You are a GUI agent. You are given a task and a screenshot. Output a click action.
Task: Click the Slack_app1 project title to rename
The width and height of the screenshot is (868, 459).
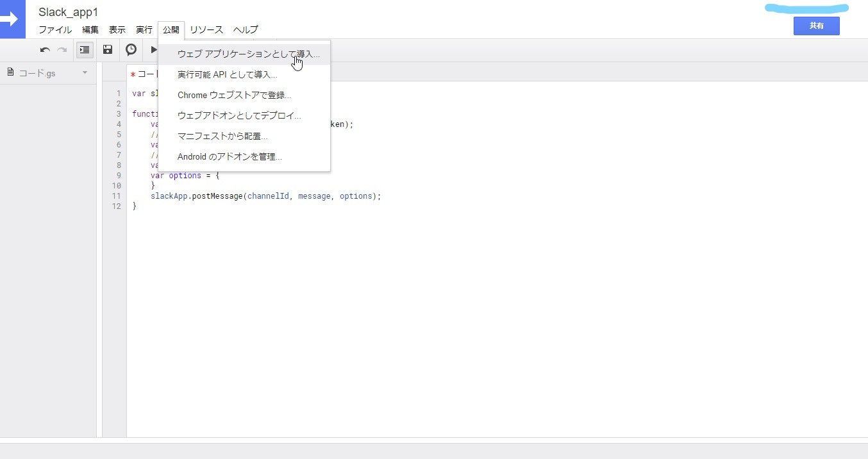point(68,12)
